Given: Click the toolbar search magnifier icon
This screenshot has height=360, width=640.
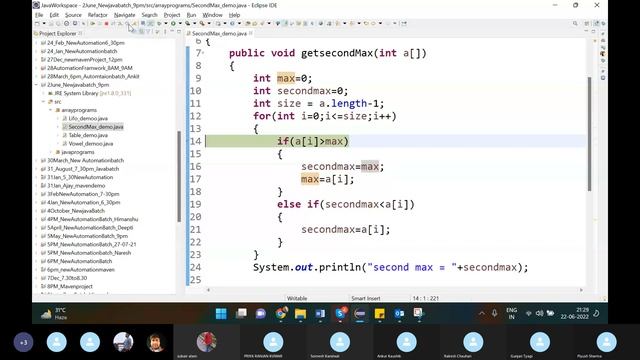Looking at the screenshot, I should pyautogui.click(x=575, y=24).
